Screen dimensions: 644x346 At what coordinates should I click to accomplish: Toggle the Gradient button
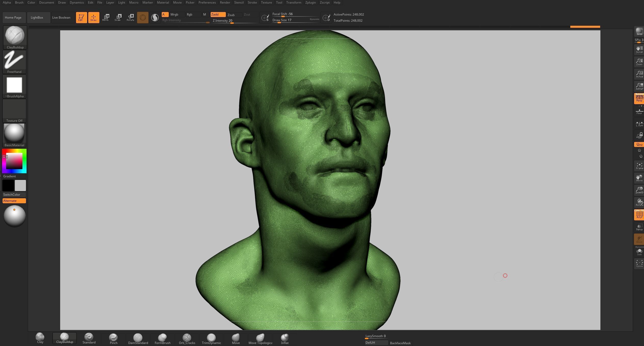tap(14, 176)
